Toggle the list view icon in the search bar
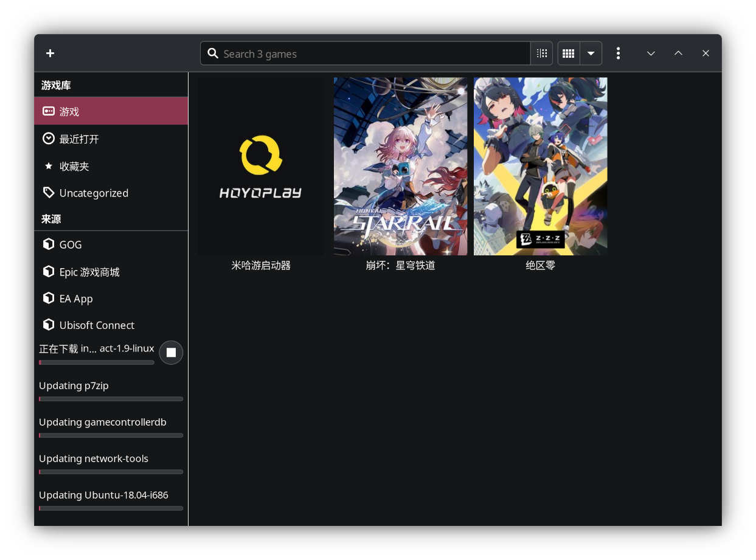Screen dimensions: 756x560 [x=541, y=54]
